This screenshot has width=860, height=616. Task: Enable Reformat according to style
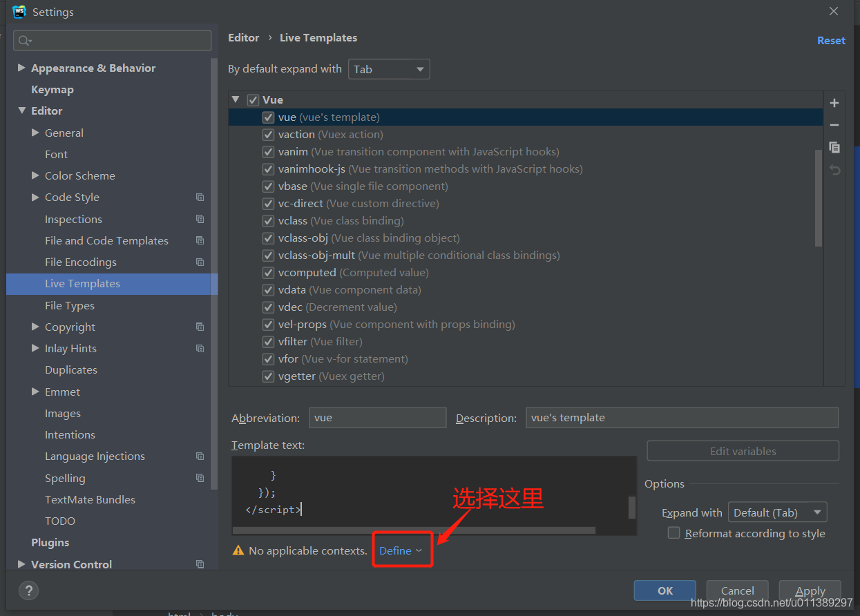[673, 533]
